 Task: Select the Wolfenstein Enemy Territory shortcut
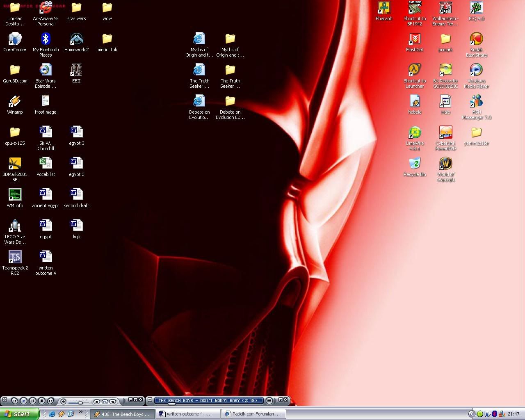tap(445, 14)
